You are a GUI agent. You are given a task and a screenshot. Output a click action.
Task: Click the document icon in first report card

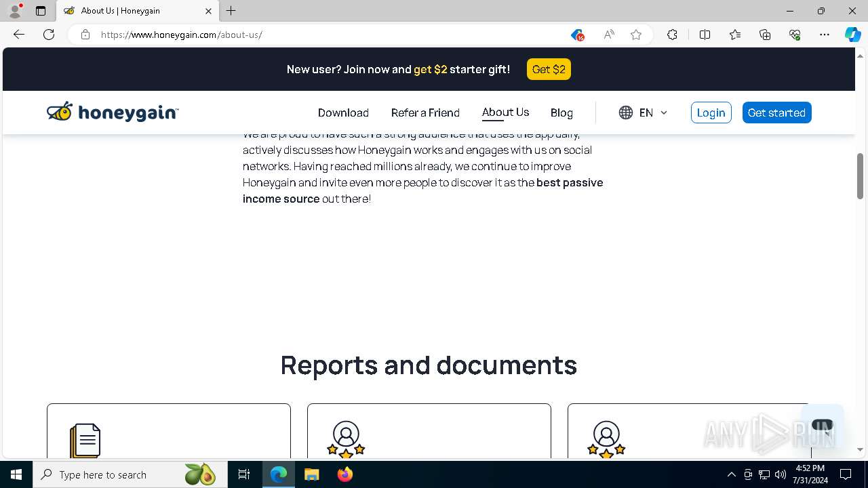[x=85, y=441]
